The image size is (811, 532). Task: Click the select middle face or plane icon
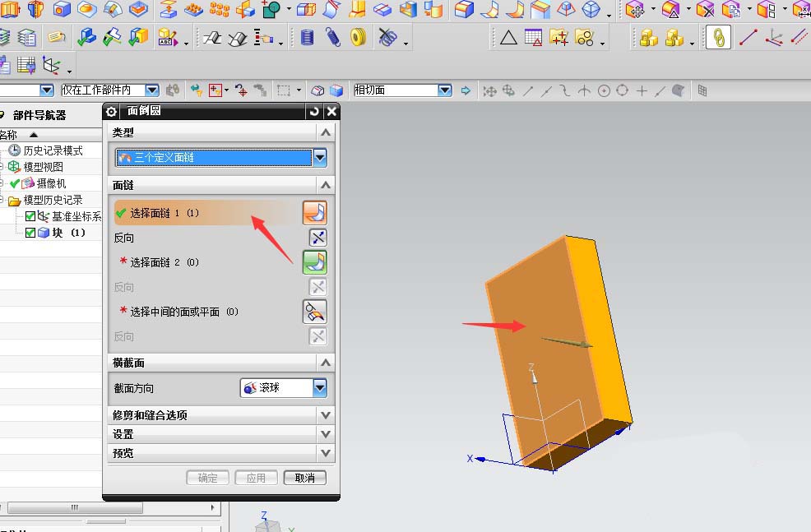(x=314, y=312)
